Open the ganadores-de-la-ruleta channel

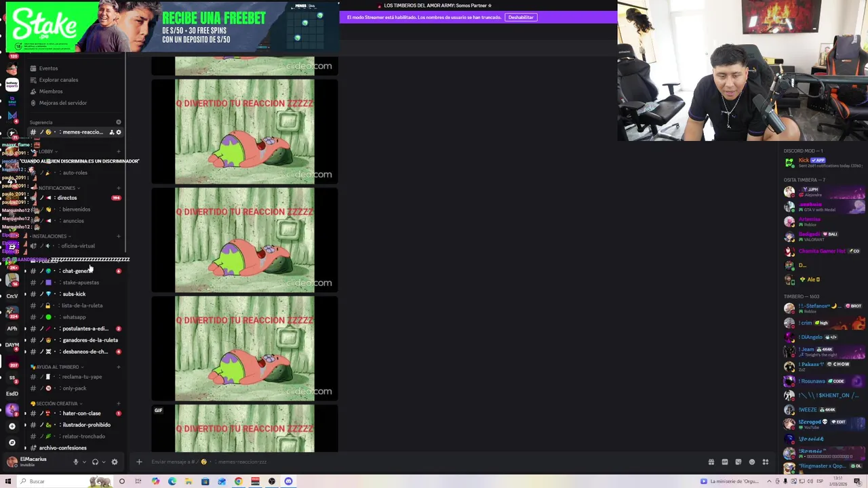(75, 340)
